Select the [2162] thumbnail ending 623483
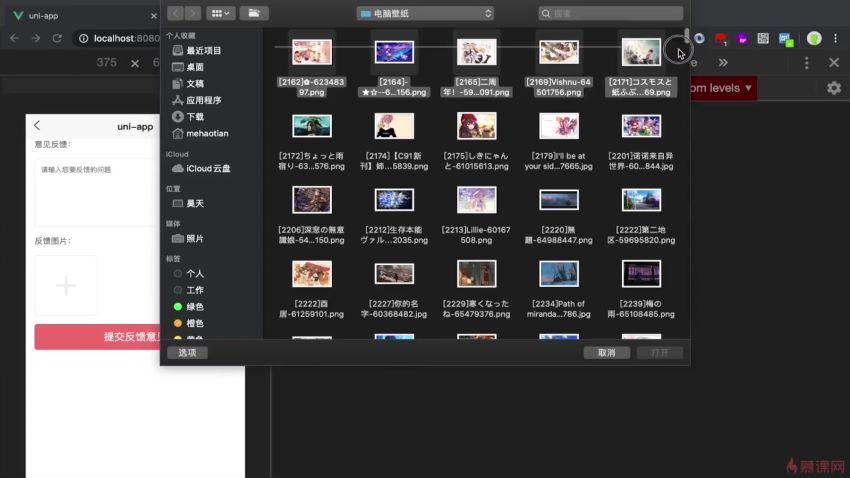 point(312,52)
